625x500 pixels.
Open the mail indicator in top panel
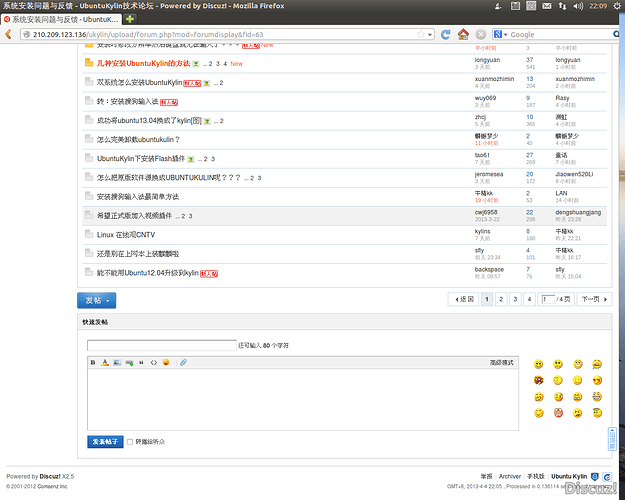(546, 6)
